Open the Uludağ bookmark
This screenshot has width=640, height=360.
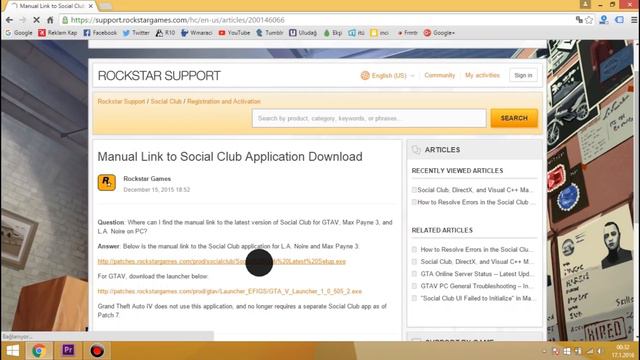point(303,33)
